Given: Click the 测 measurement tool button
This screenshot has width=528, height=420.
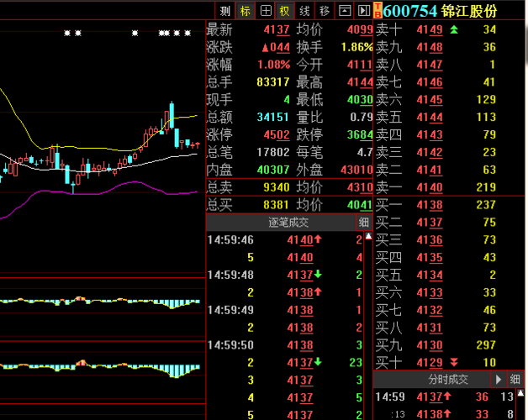Looking at the screenshot, I should (225, 11).
